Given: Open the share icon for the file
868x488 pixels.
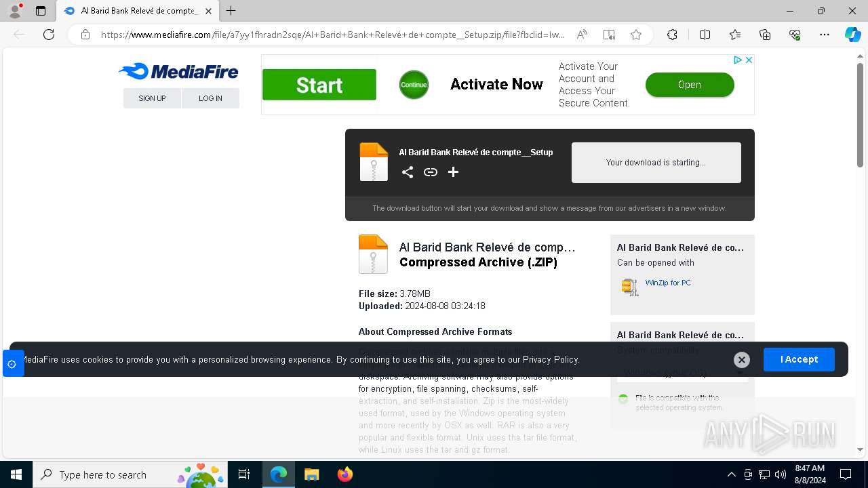Looking at the screenshot, I should (408, 172).
